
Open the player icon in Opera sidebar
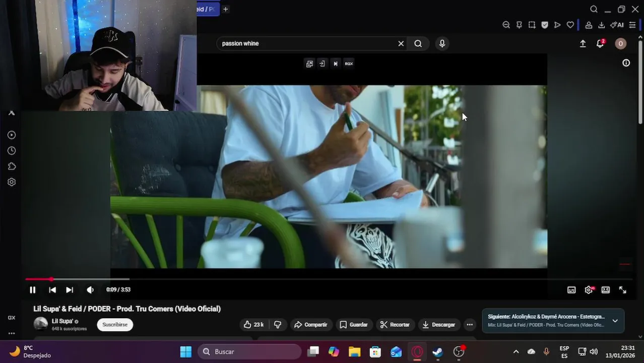12,135
